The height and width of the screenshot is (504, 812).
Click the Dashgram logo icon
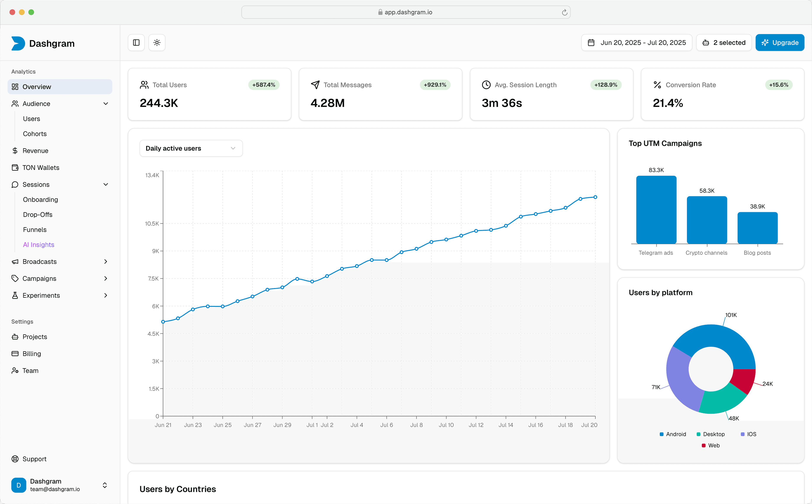[18, 43]
